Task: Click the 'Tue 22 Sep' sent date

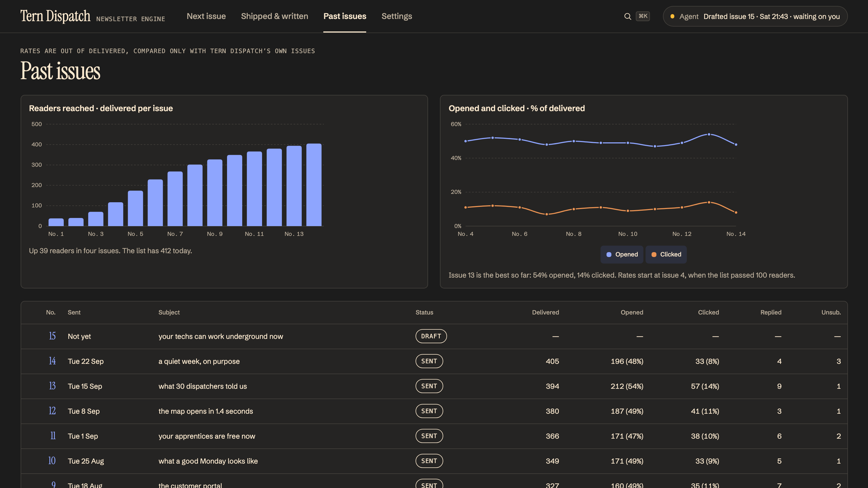Action: point(86,361)
